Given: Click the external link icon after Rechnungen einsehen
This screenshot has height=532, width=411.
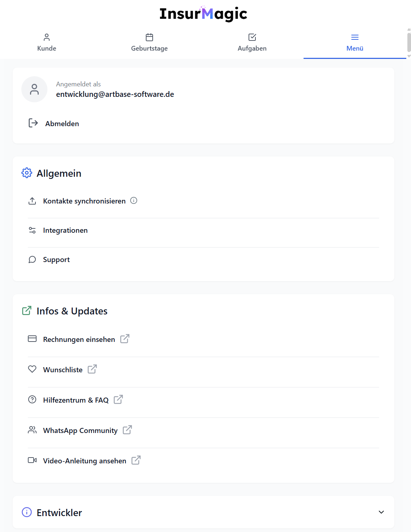Looking at the screenshot, I should [125, 339].
